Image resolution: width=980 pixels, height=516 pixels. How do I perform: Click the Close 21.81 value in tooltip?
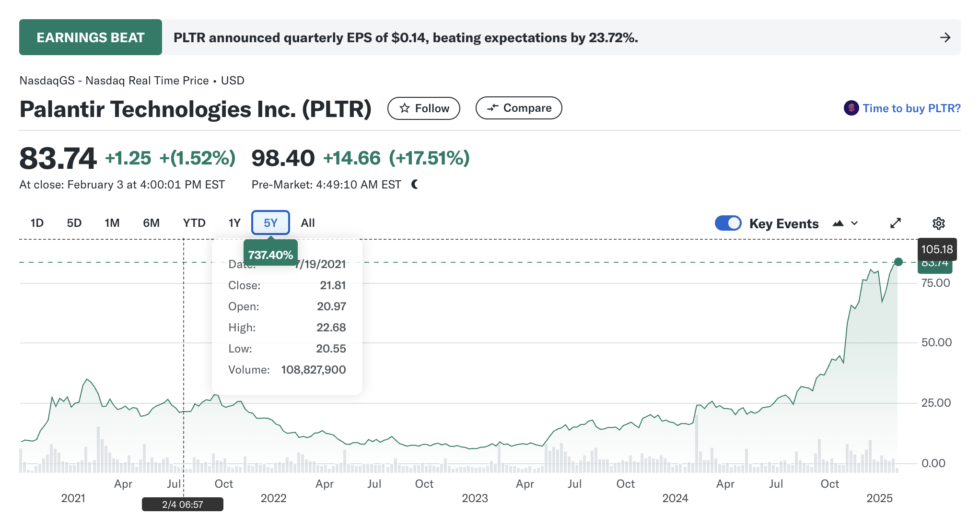click(333, 285)
